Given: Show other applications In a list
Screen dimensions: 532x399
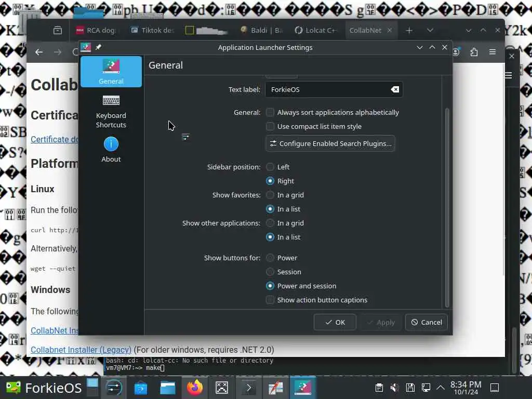Looking at the screenshot, I should click(x=283, y=237).
